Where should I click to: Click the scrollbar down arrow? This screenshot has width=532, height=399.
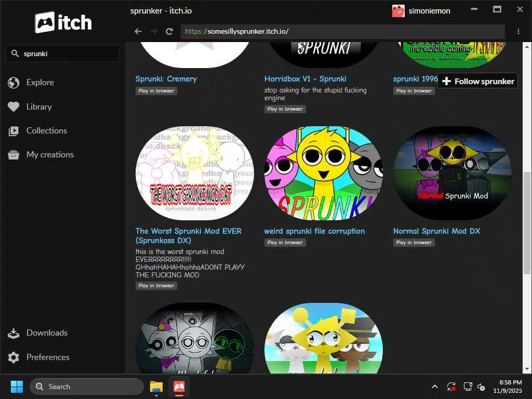527,369
